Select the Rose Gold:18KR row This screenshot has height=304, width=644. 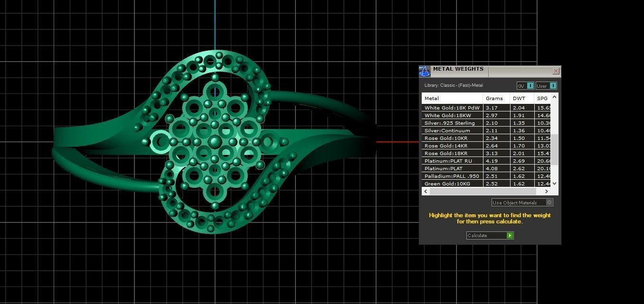(x=486, y=153)
